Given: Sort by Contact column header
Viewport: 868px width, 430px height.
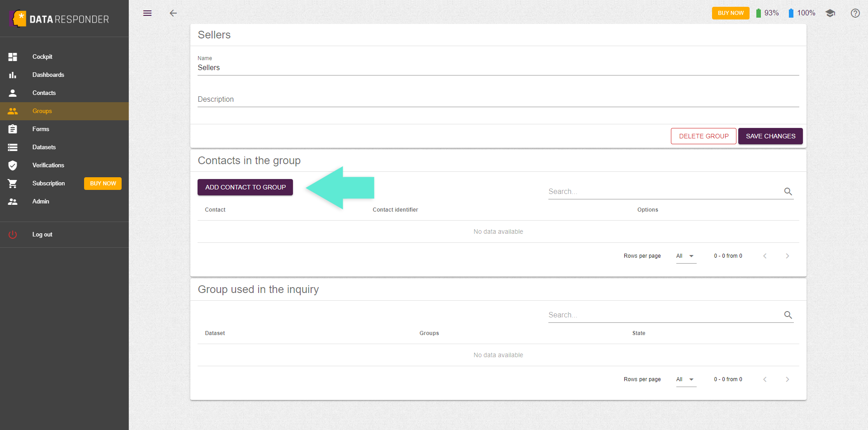Looking at the screenshot, I should [x=215, y=210].
